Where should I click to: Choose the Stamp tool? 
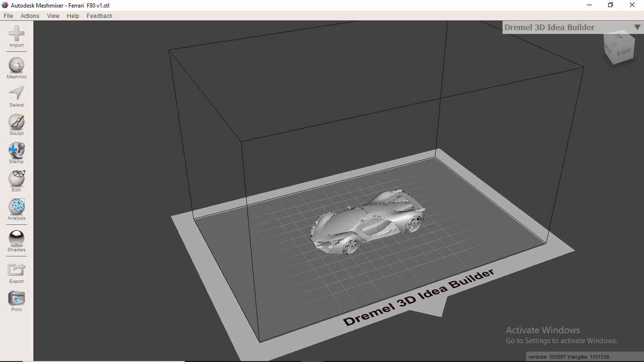[17, 150]
